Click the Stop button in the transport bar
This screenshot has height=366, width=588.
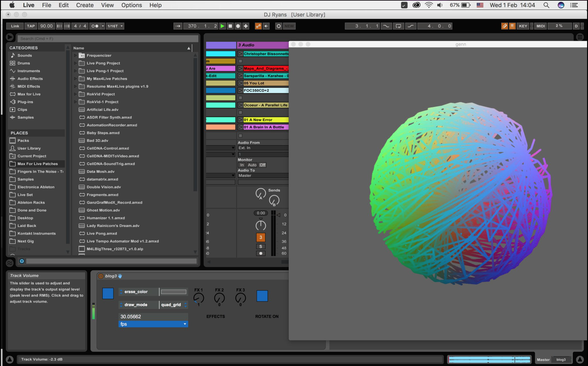click(230, 26)
